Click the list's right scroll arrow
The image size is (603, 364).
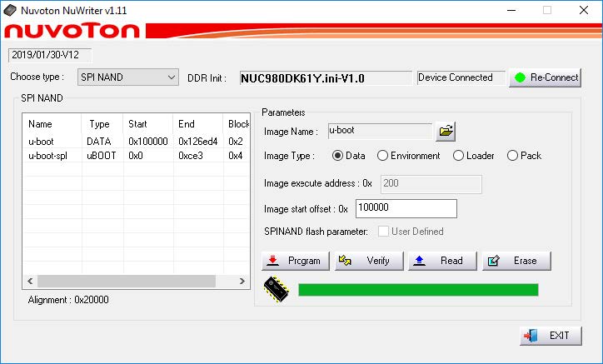(242, 282)
